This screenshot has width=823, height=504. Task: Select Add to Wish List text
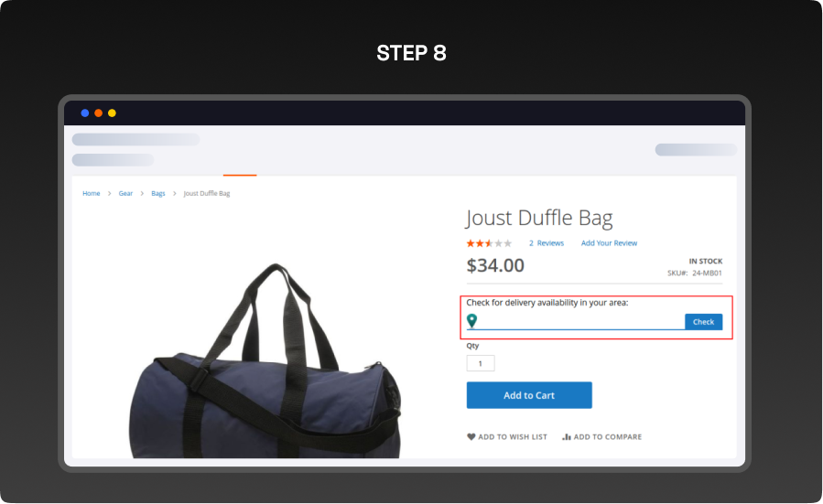[513, 437]
